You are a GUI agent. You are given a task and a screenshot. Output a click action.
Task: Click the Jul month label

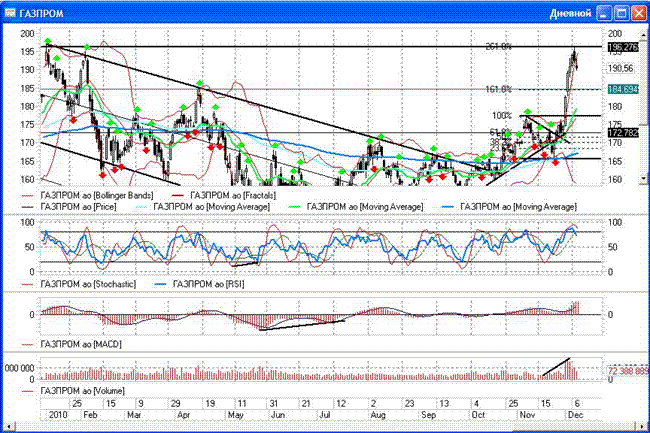tap(325, 415)
